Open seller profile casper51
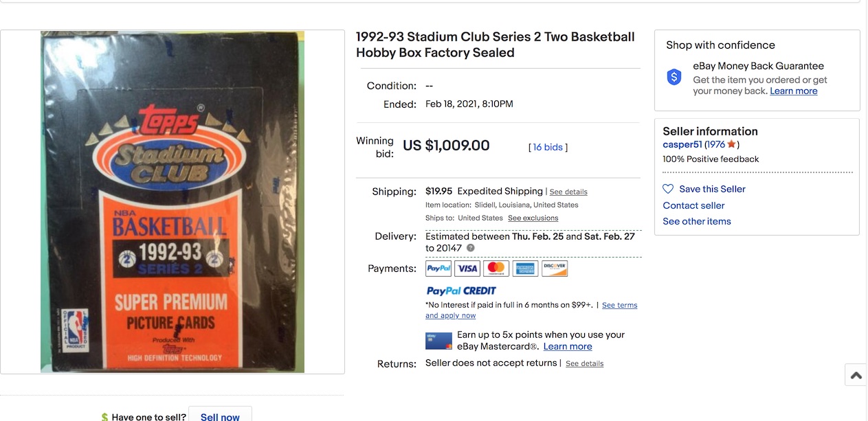The width and height of the screenshot is (868, 421). coord(682,144)
